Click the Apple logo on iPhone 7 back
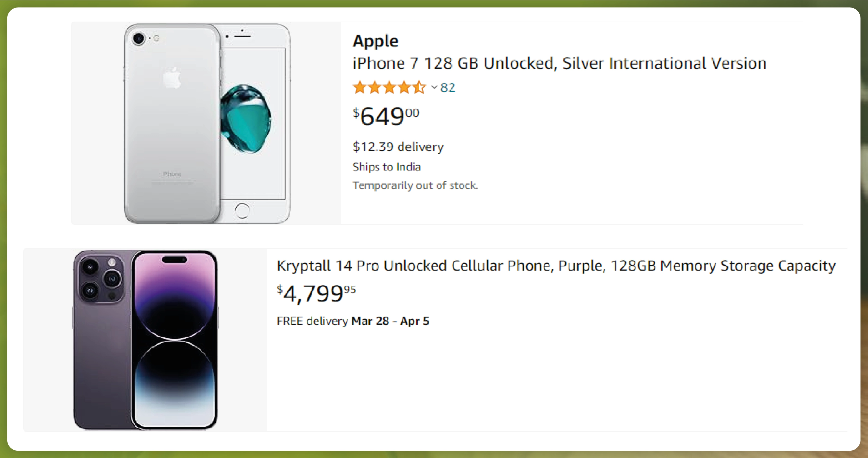Viewport: 868px width, 458px height. [172, 78]
